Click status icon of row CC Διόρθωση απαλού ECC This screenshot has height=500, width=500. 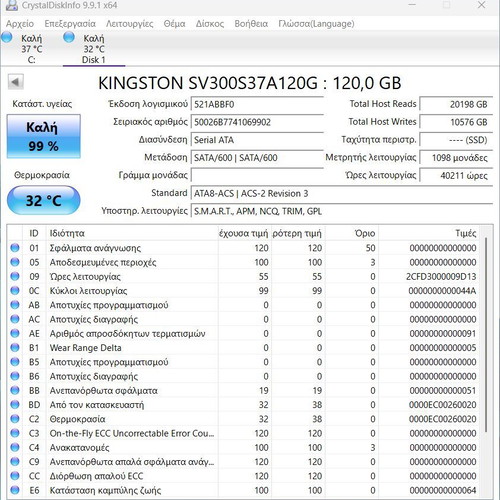pyautogui.click(x=15, y=476)
